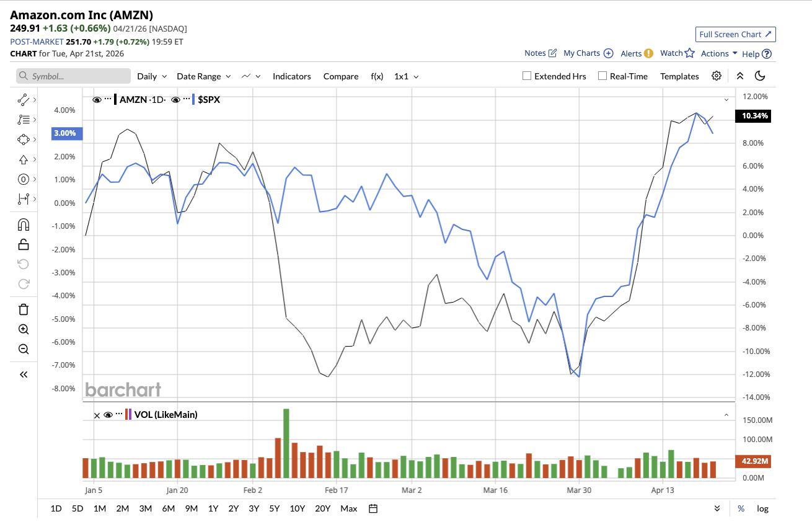Select the circled-number annotation tool
812x532 pixels.
coord(24,180)
